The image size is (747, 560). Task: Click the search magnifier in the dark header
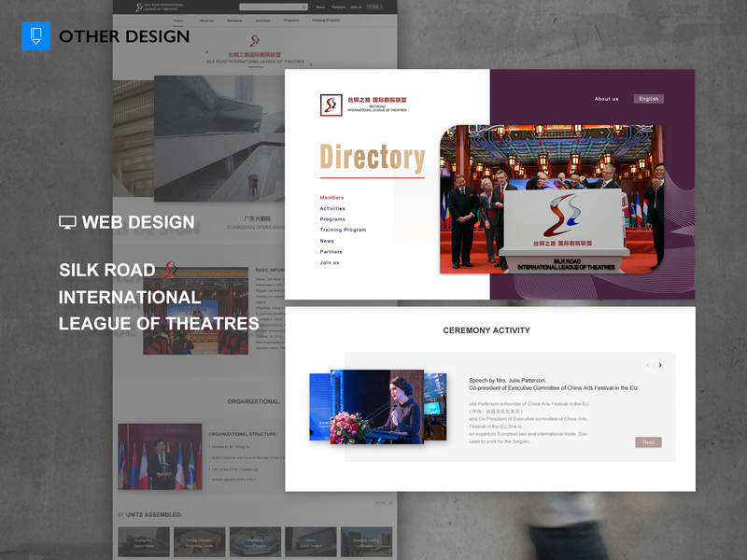[x=303, y=7]
